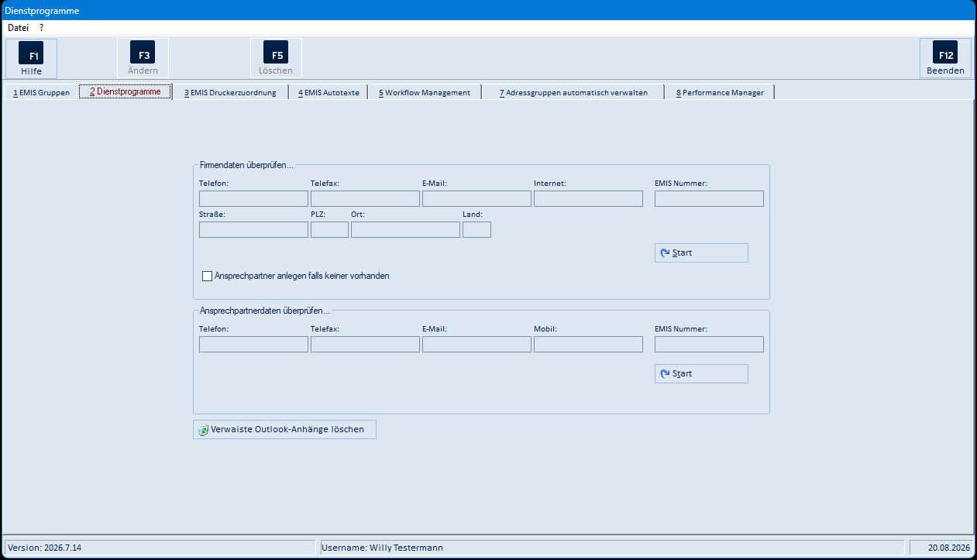Open the 3 EMIS Druckerzuordnung tab
977x560 pixels.
point(230,93)
